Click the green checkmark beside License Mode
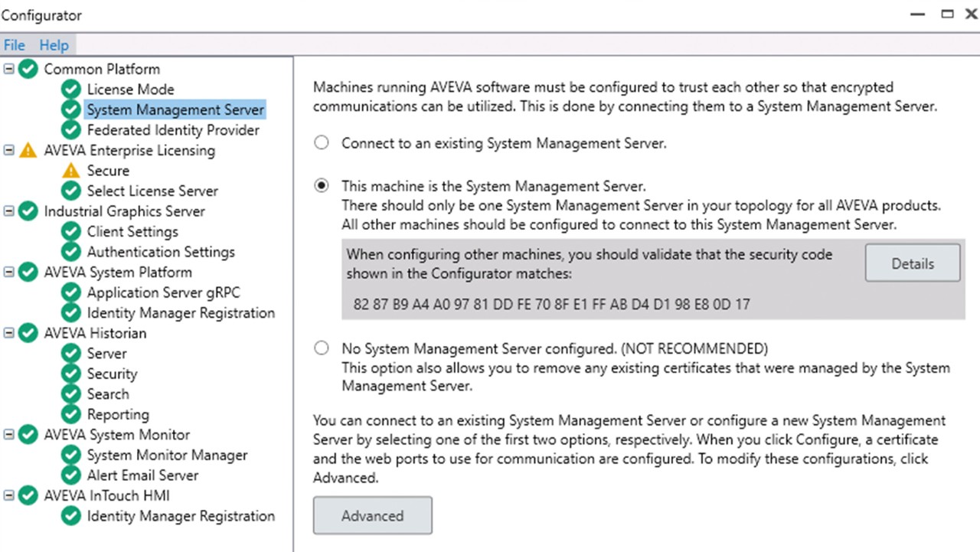This screenshot has width=980, height=552. (71, 90)
